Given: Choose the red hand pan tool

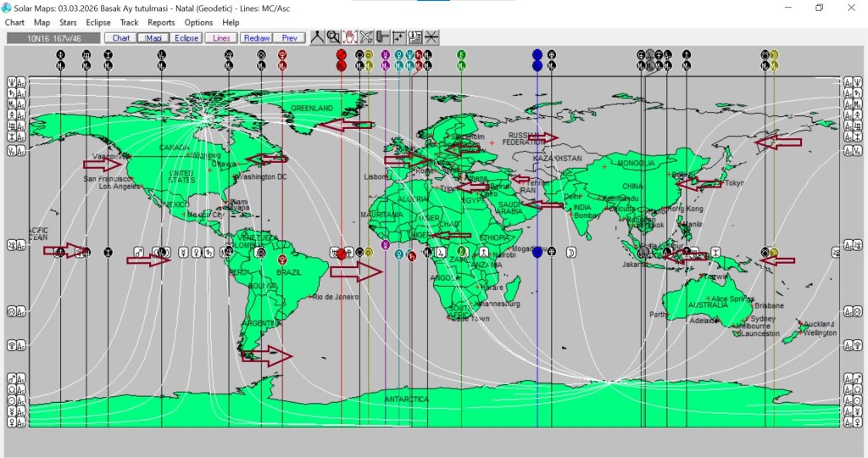Looking at the screenshot, I should point(349,37).
